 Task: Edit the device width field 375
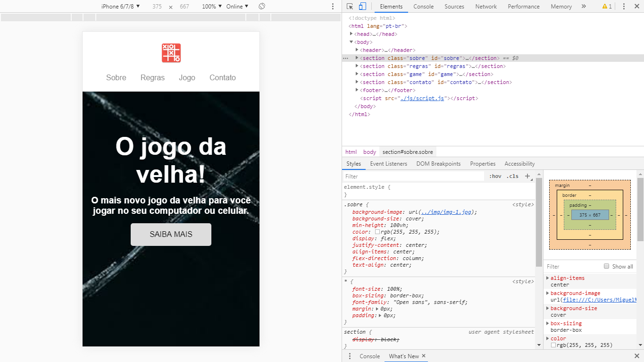pos(157,7)
